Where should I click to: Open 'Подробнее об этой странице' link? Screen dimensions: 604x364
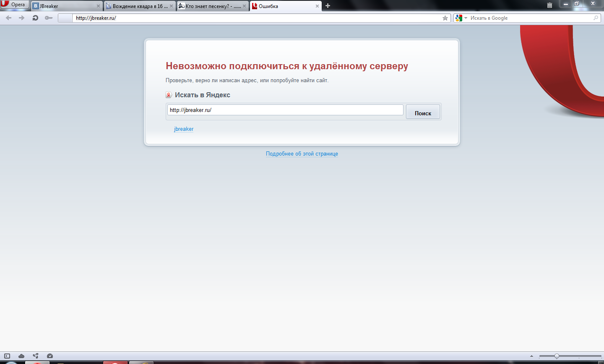302,154
